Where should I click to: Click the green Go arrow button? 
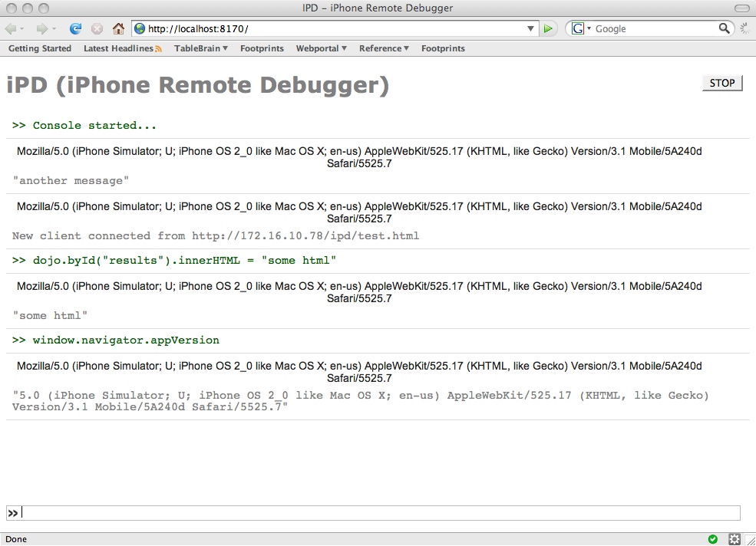(548, 29)
